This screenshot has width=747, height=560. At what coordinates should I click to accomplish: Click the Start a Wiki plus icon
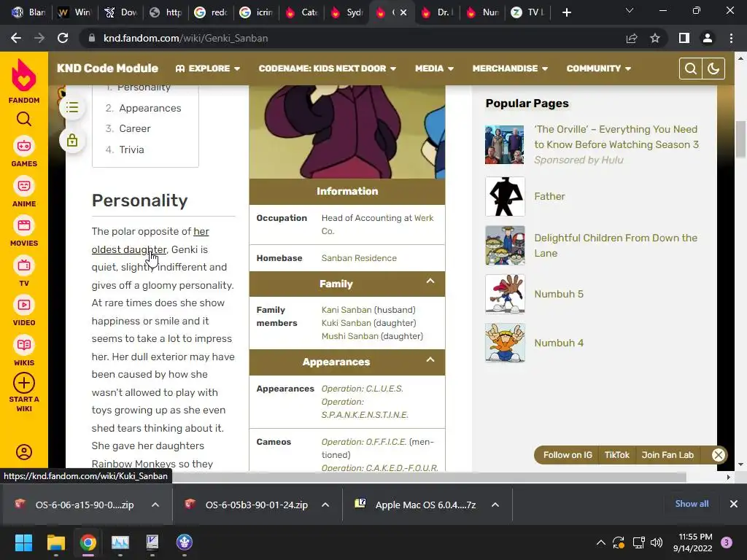pyautogui.click(x=24, y=383)
